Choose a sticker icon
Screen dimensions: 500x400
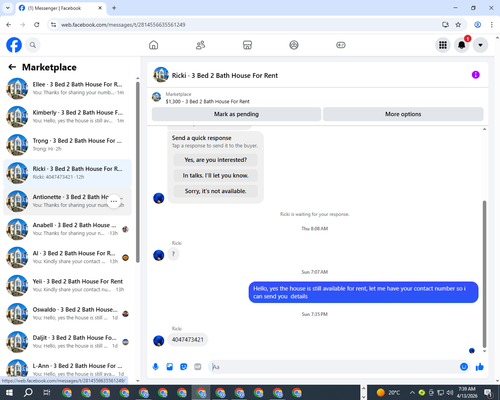(x=184, y=367)
